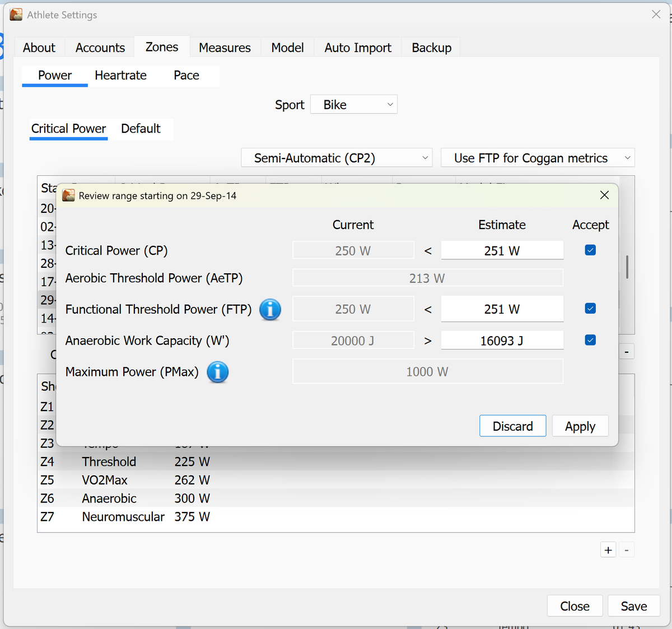672x629 pixels.
Task: Open the Model tab
Action: 287,48
